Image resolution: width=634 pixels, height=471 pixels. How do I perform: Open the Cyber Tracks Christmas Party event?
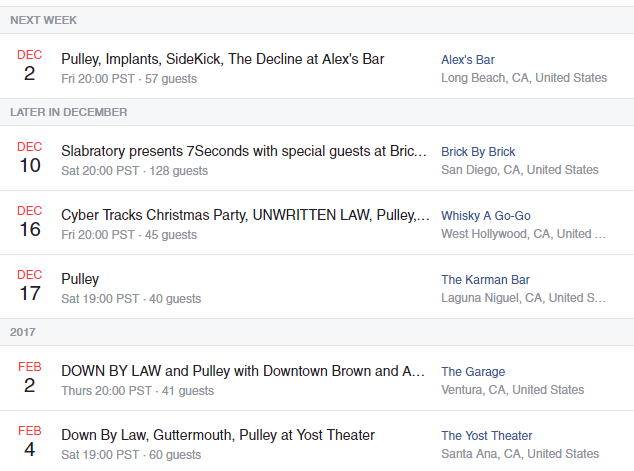click(245, 215)
